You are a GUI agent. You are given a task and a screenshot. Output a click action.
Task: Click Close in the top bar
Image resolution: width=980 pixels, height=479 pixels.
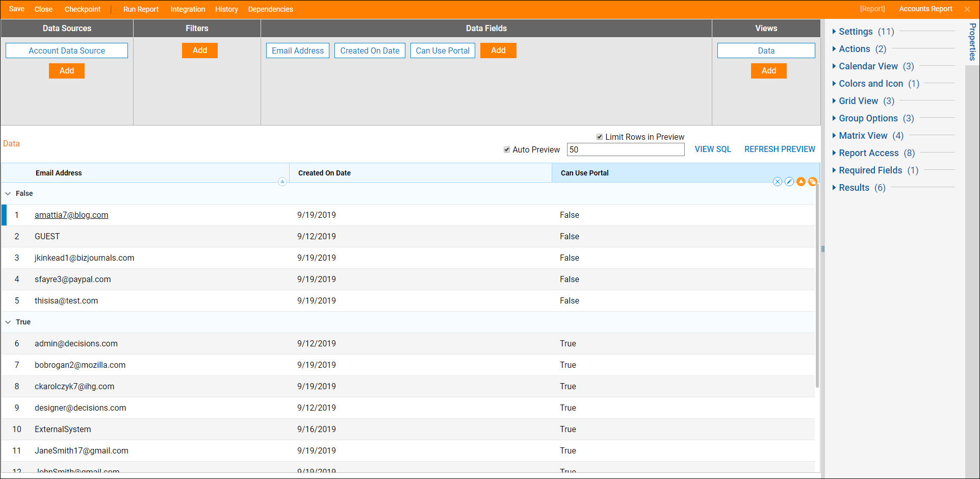(43, 9)
